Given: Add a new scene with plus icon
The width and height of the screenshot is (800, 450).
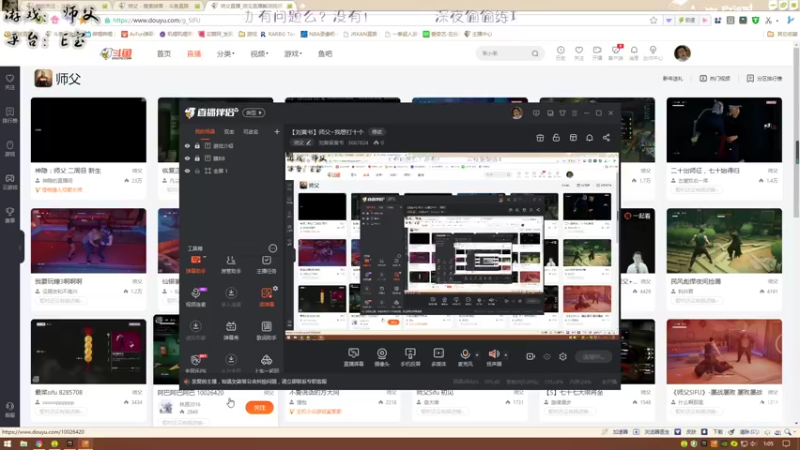Looking at the screenshot, I should point(277,132).
